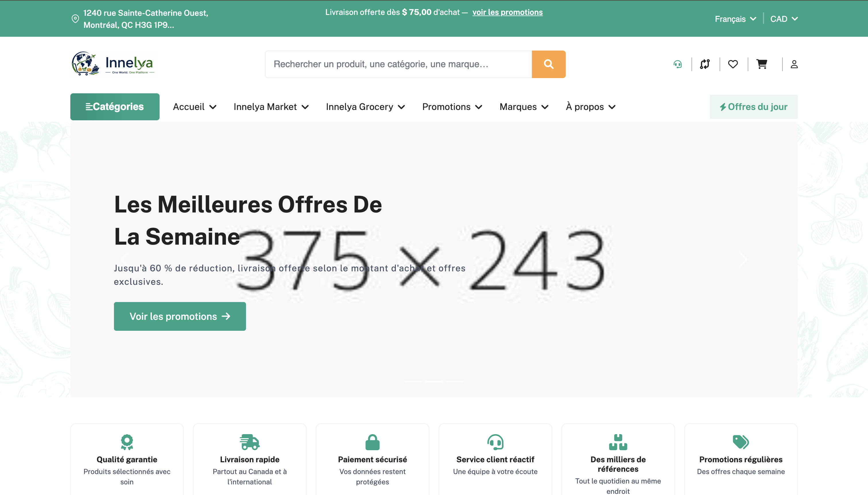Click the Sainte-Catherine Ouest store address
The width and height of the screenshot is (868, 495).
pos(146,19)
